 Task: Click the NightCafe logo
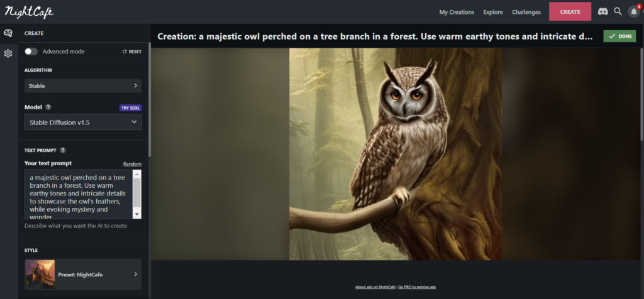[x=29, y=12]
